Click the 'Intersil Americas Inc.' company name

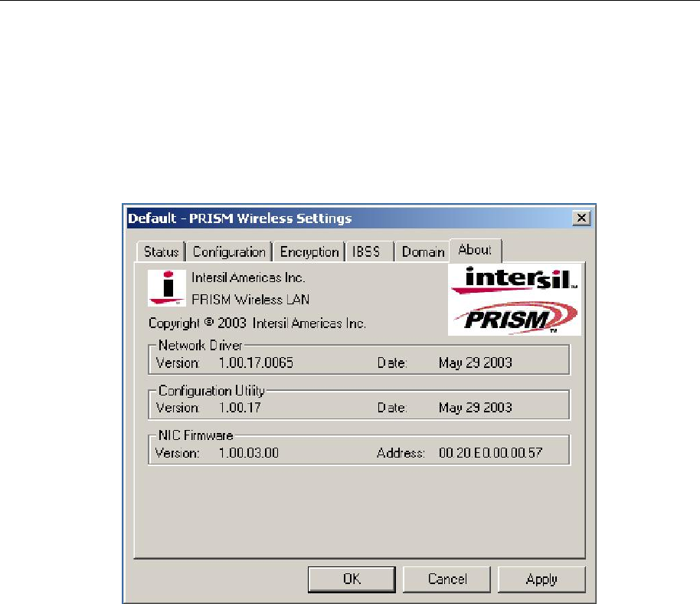pos(248,277)
